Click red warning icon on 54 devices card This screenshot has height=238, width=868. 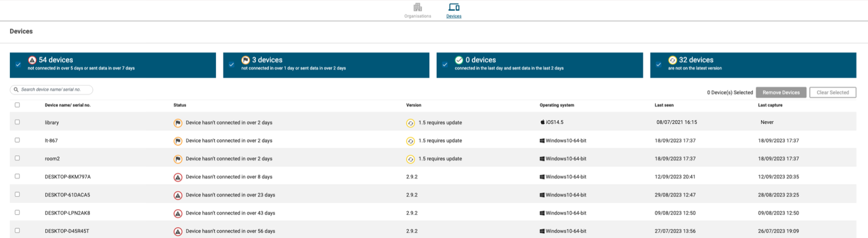pos(32,60)
